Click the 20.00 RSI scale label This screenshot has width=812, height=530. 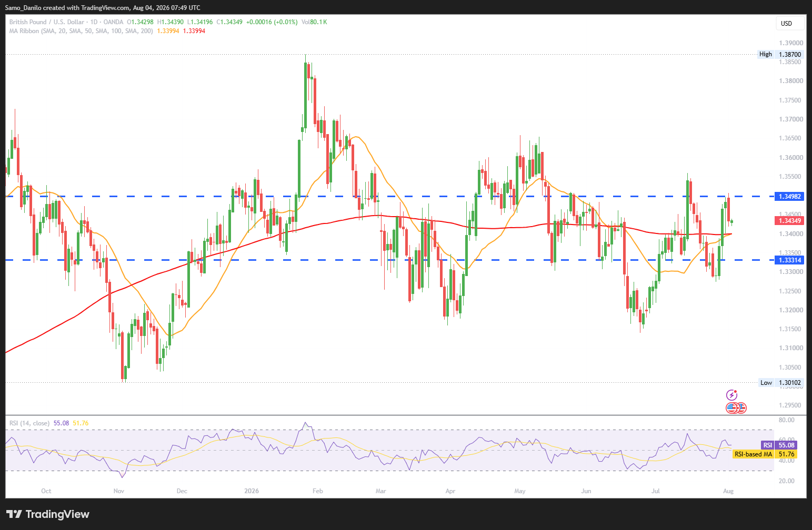point(787,481)
